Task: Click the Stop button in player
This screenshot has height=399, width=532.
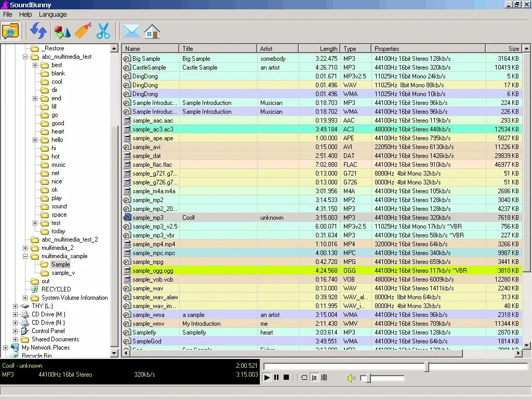Action: click(x=286, y=377)
